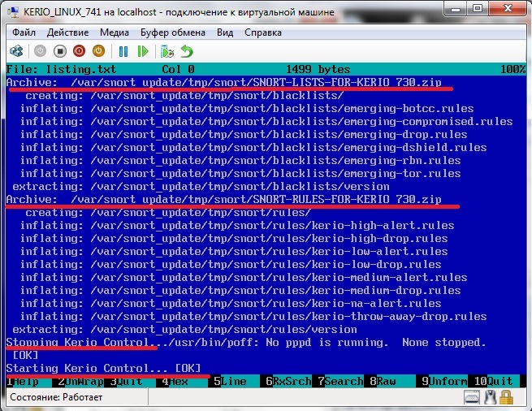Open the Действие menu
Viewport: 532px width, 411px height.
pyautogui.click(x=67, y=32)
